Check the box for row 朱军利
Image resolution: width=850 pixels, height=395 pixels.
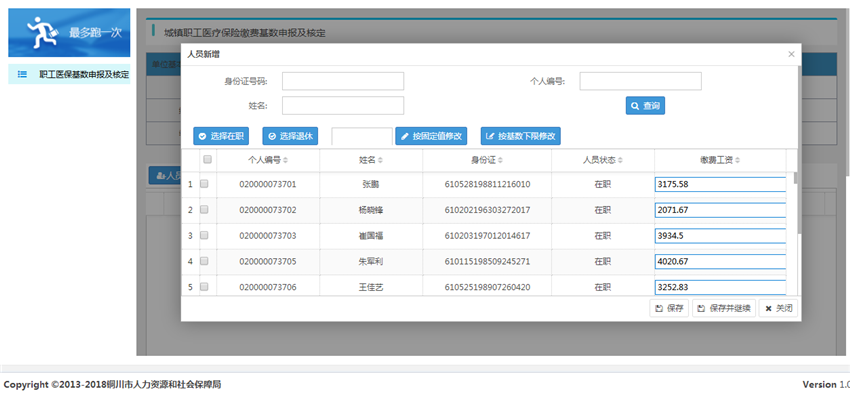click(x=204, y=261)
